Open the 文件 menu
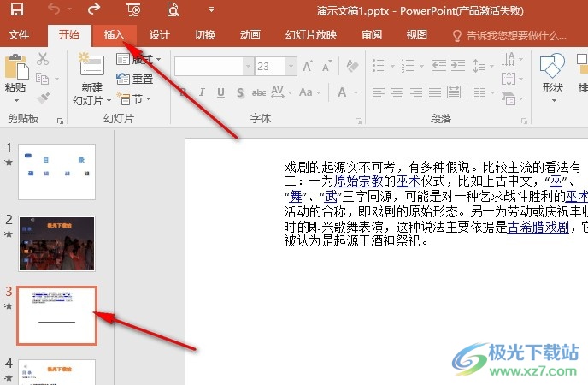Image resolution: width=588 pixels, height=385 pixels. pos(19,35)
